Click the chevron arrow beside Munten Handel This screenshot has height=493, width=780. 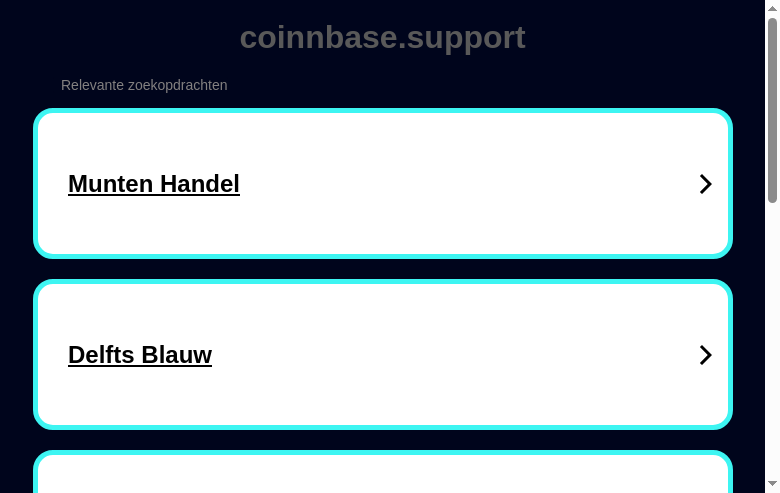point(705,184)
